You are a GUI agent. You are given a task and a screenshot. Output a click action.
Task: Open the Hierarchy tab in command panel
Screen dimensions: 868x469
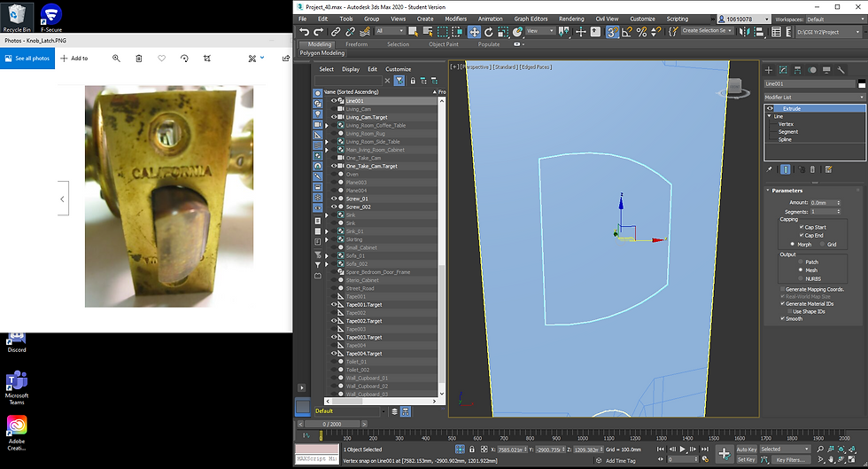(797, 70)
